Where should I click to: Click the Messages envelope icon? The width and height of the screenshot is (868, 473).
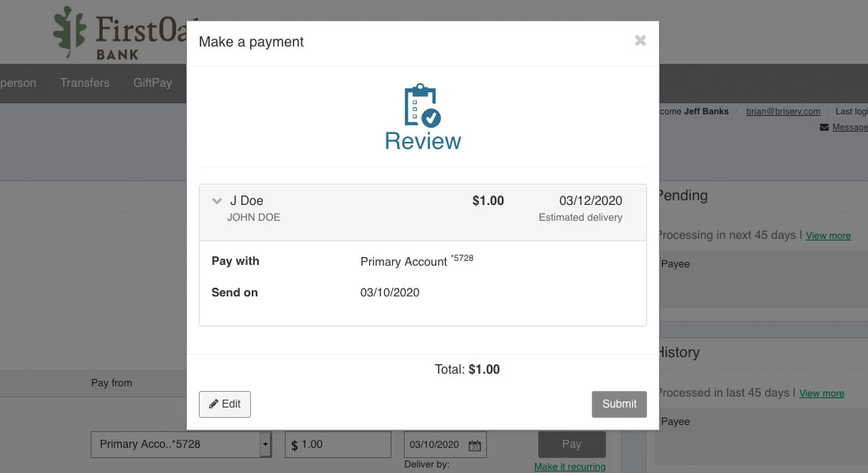[x=825, y=127]
